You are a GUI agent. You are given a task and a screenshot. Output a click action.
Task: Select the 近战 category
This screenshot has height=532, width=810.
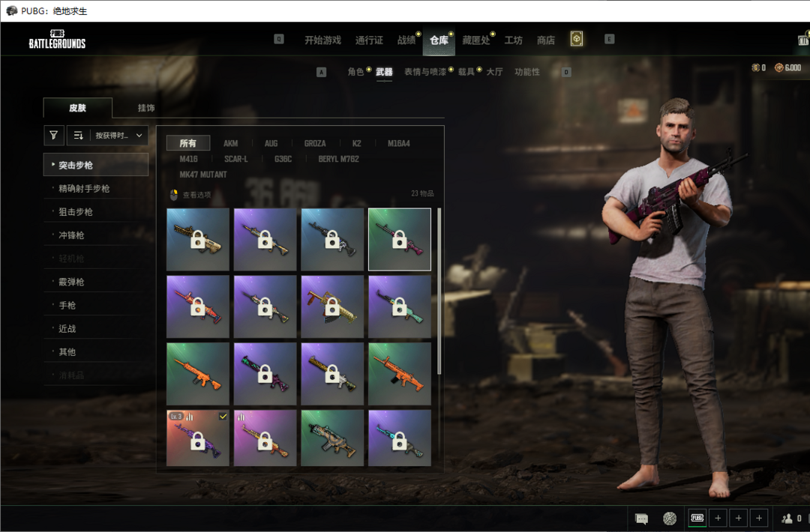coord(96,329)
